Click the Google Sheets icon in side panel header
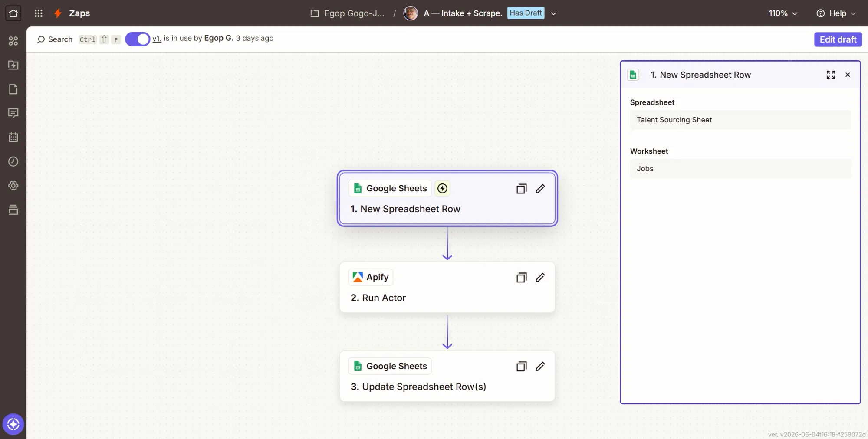This screenshot has width=868, height=439. pos(633,75)
